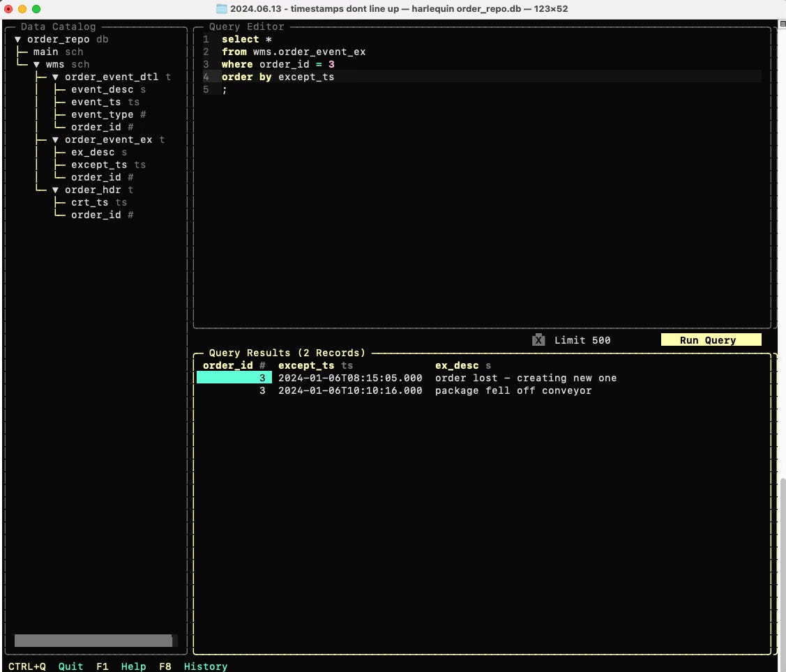Click the order_id column header in results

234,365
